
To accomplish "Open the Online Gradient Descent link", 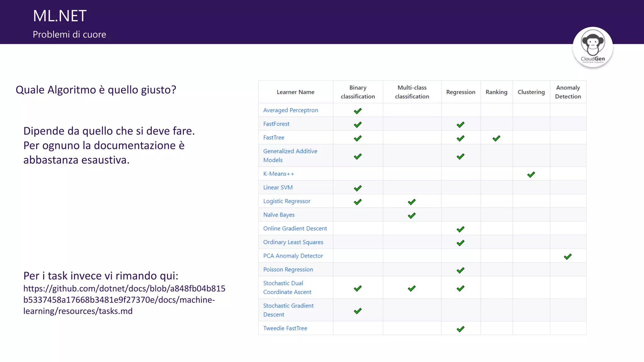I will tap(295, 228).
